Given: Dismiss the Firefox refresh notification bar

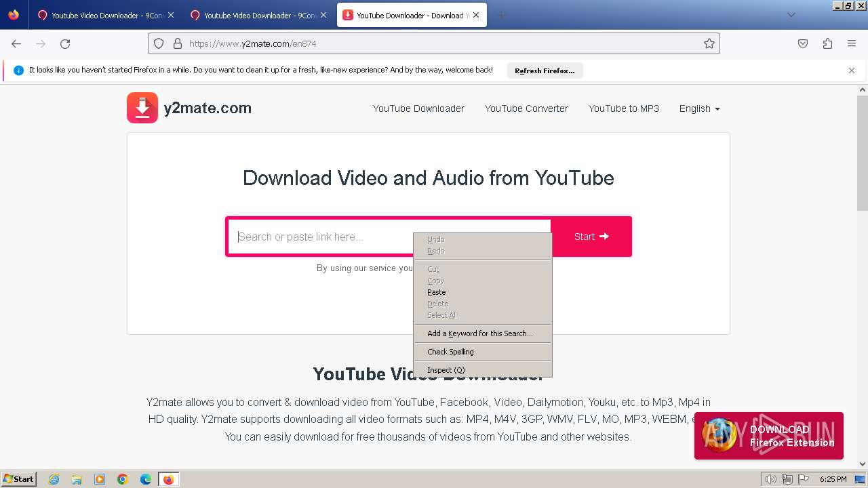Looking at the screenshot, I should click(x=852, y=70).
